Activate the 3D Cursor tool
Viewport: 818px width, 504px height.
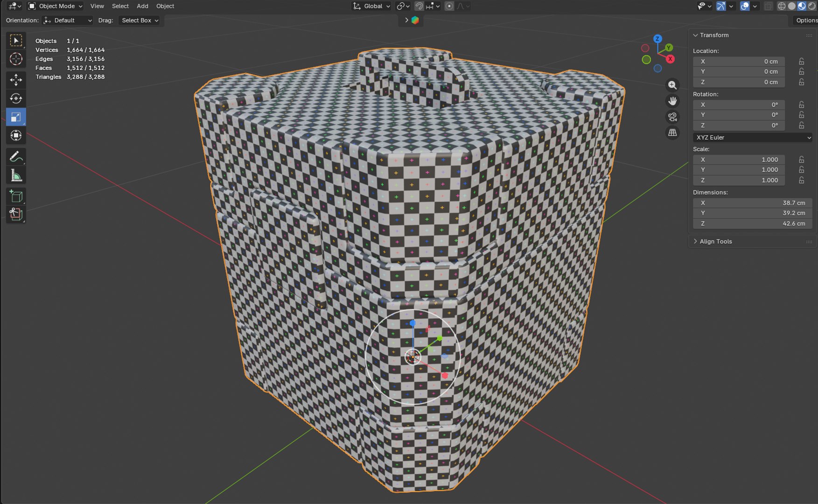coord(16,59)
